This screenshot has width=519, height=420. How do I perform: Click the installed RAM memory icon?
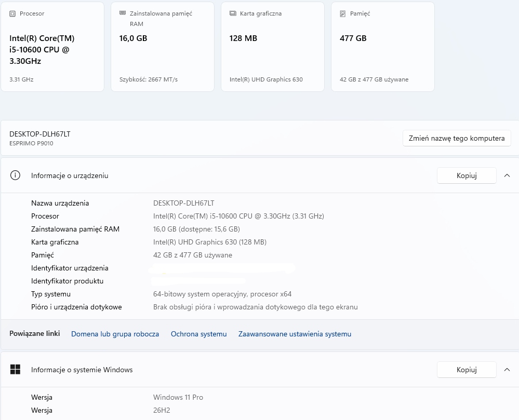click(123, 13)
